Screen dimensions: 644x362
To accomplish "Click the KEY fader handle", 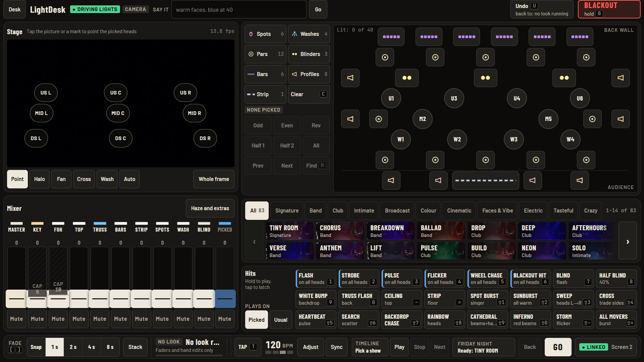I will tap(37, 299).
